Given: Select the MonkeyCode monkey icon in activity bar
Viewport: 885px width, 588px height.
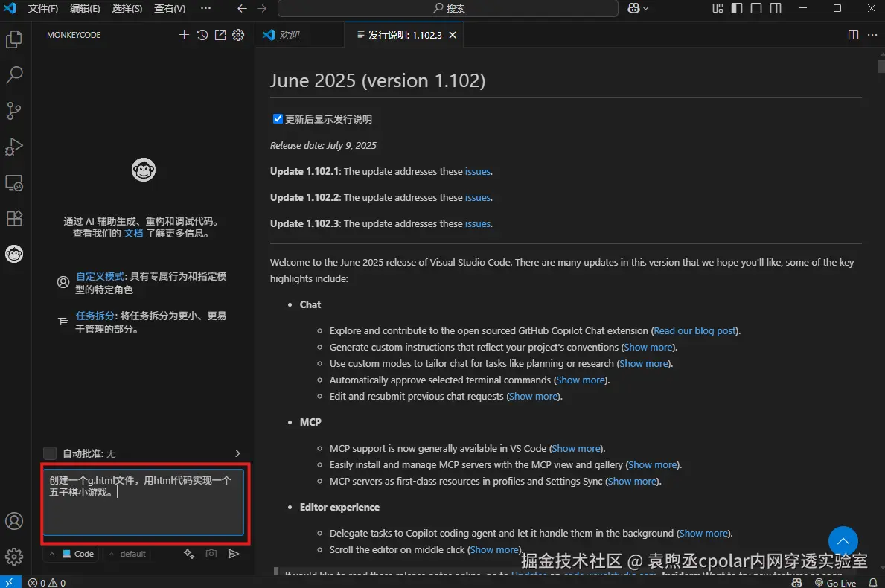Looking at the screenshot, I should pyautogui.click(x=14, y=254).
